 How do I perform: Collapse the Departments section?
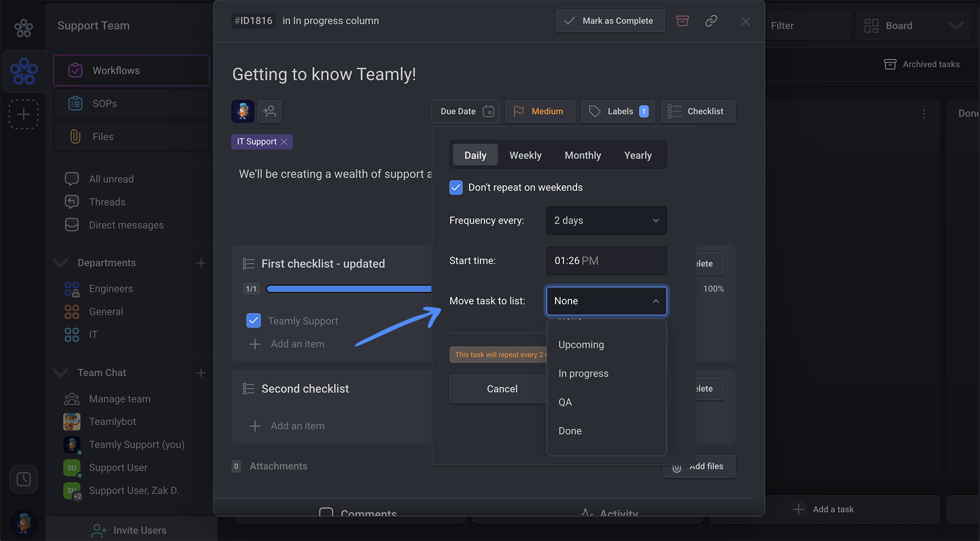(x=61, y=263)
